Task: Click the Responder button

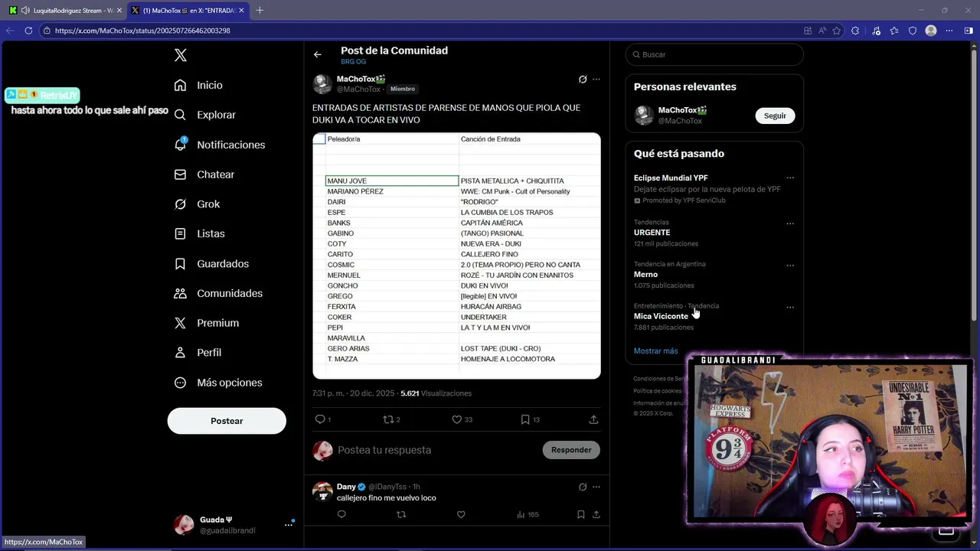Action: pos(571,450)
